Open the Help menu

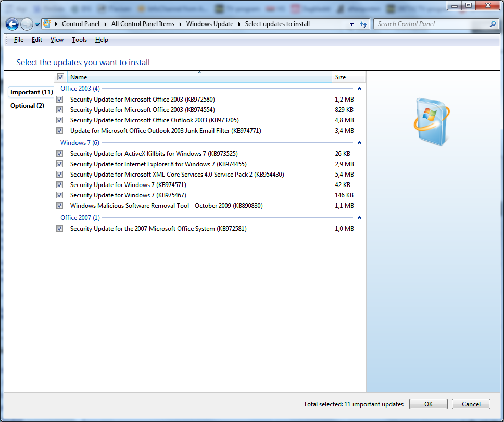[x=102, y=40]
